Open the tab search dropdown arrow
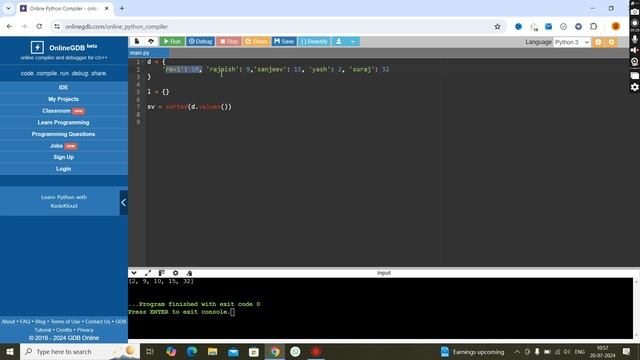This screenshot has height=360, width=640. [x=8, y=8]
